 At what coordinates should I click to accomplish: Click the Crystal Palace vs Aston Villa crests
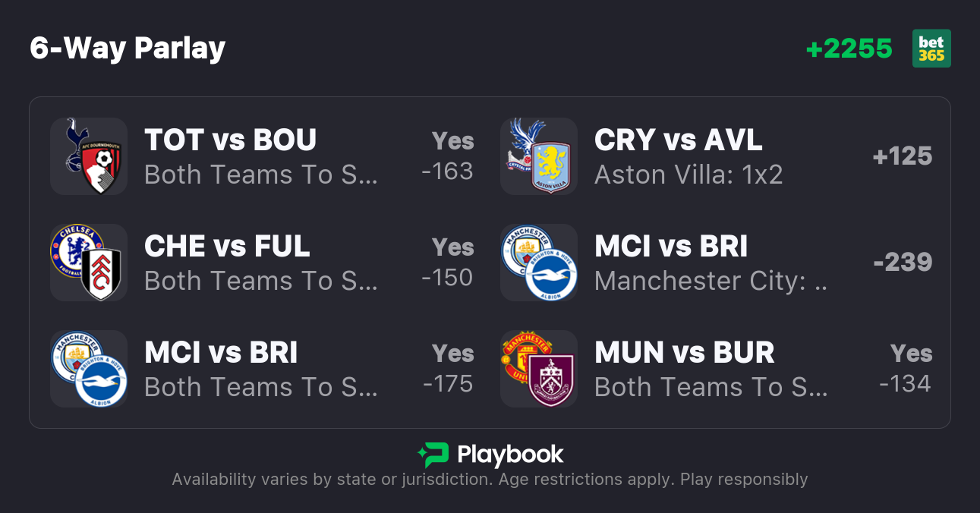pos(539,156)
